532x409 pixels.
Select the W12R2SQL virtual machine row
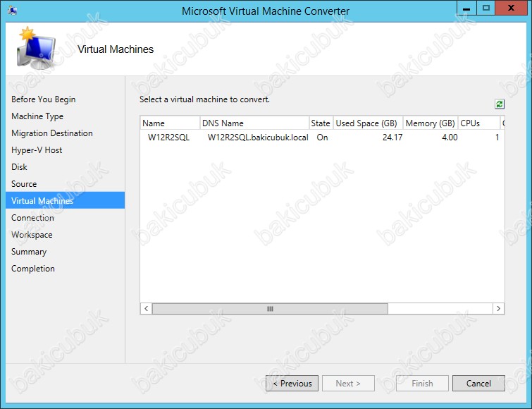coord(168,138)
